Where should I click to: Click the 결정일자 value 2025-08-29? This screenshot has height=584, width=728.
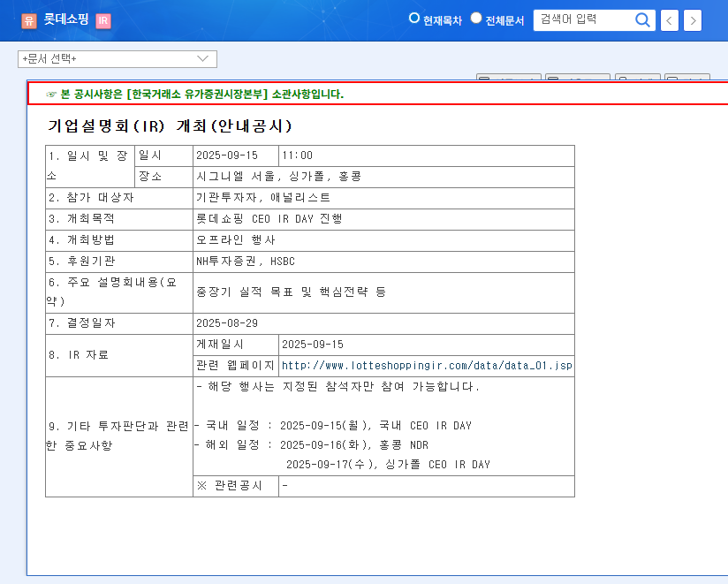coord(383,323)
